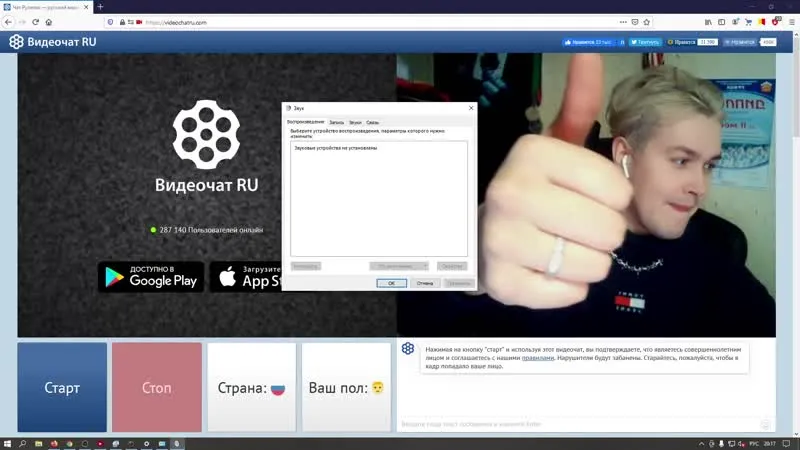
Task: Open the Firefox hamburger menu
Action: pos(792,22)
